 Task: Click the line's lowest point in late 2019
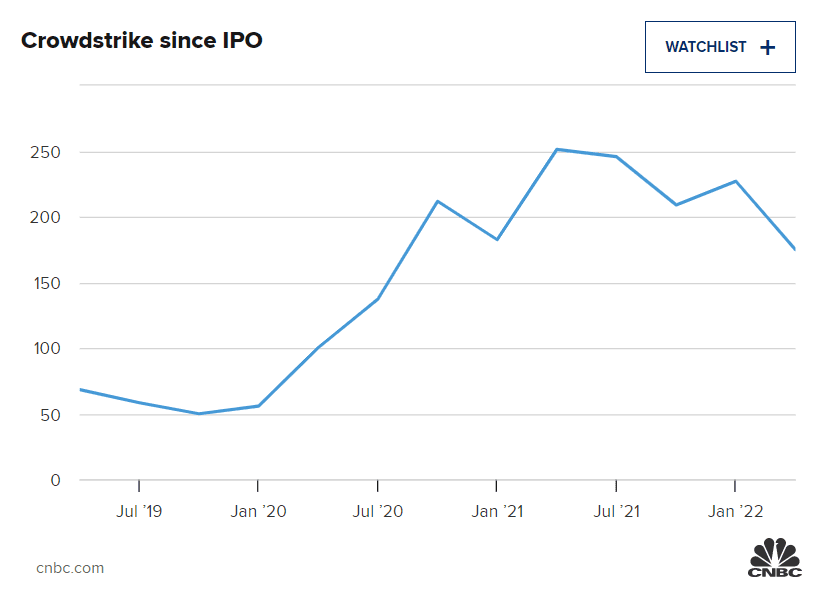199,414
